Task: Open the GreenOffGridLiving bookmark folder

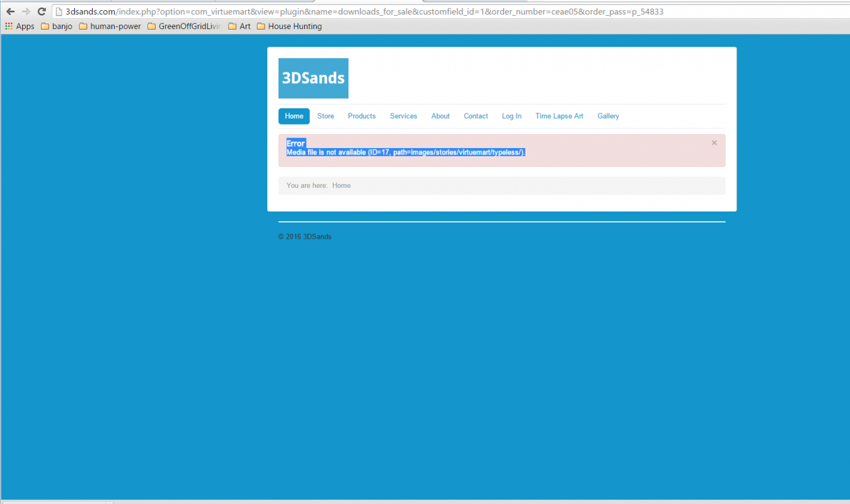Action: pyautogui.click(x=183, y=26)
